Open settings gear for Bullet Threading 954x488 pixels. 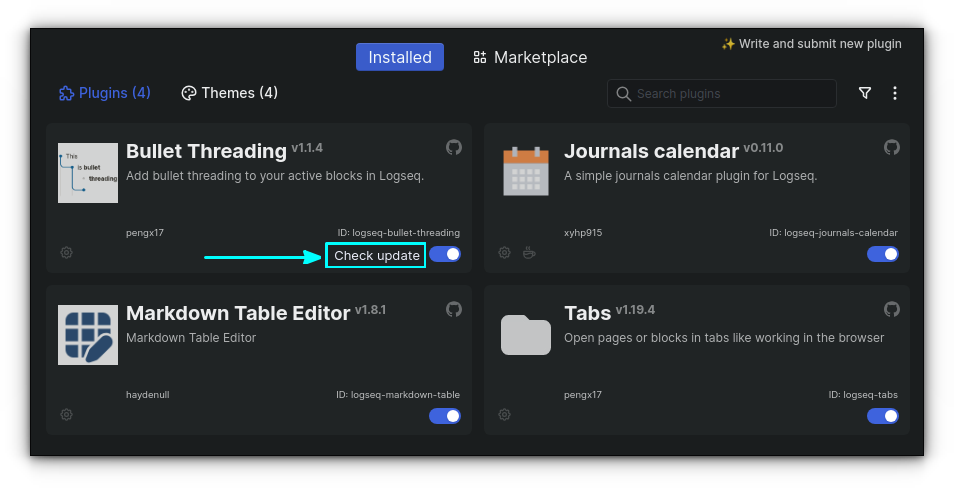click(x=67, y=253)
